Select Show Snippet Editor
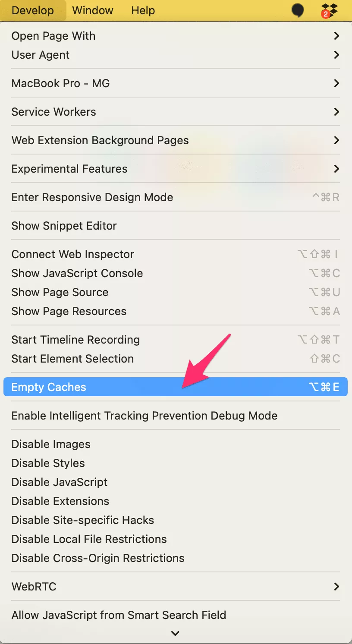 pos(64,226)
